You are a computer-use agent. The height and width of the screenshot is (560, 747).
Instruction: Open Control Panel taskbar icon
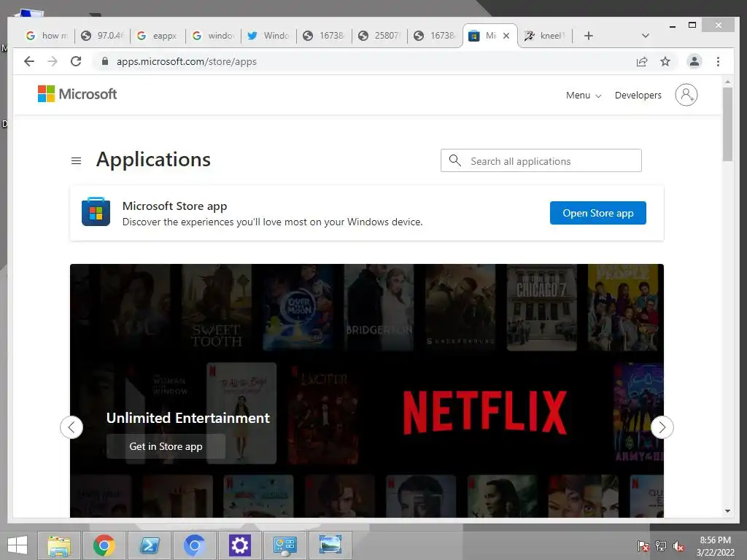pyautogui.click(x=285, y=545)
